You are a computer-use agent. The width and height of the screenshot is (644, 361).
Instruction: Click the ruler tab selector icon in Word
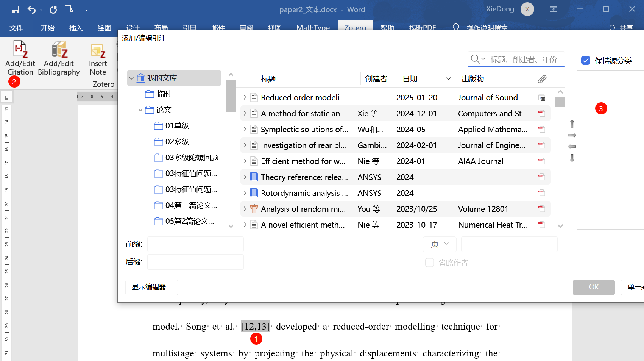6,97
